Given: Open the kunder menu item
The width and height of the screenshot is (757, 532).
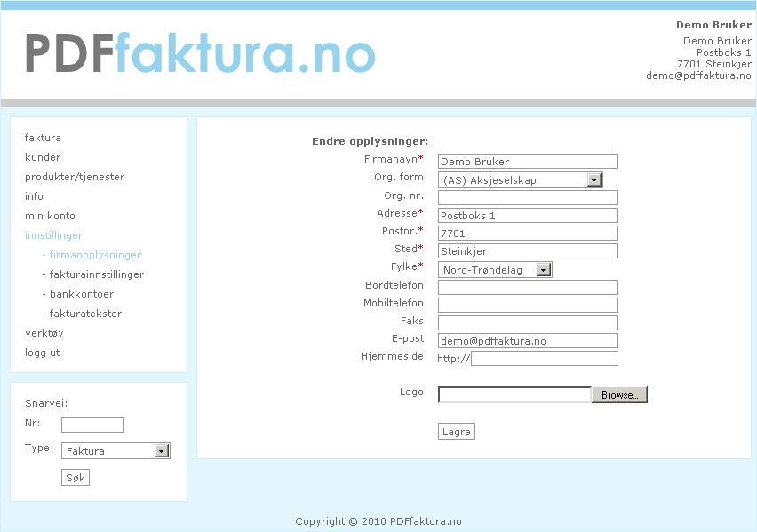Looking at the screenshot, I should tap(43, 157).
